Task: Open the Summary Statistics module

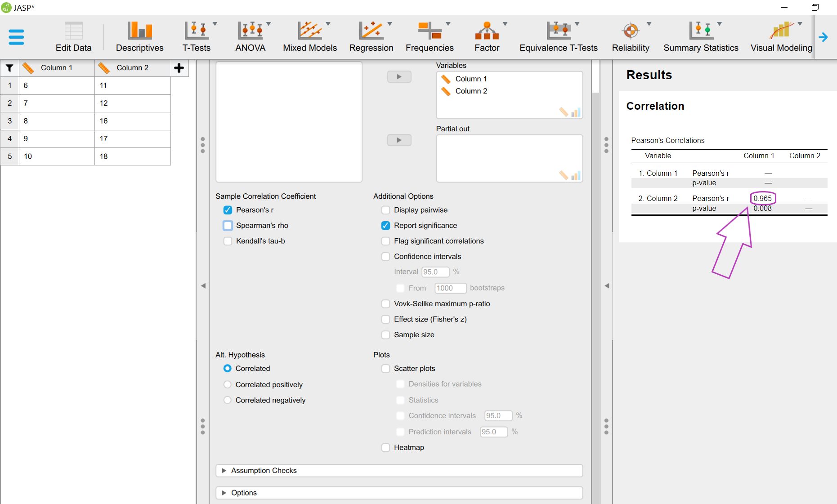Action: (x=701, y=37)
